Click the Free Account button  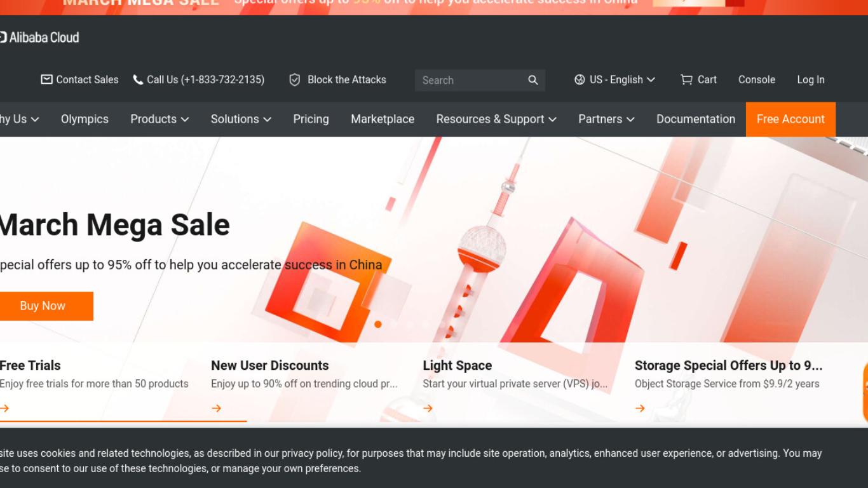click(x=790, y=119)
